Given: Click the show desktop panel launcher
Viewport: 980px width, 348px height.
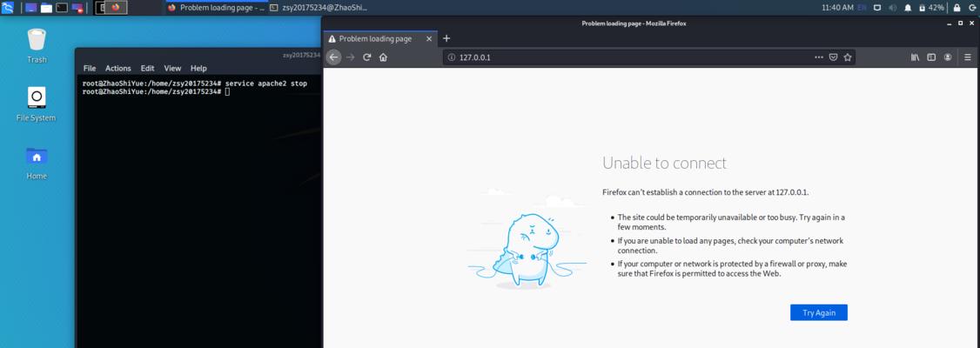Looking at the screenshot, I should 30,8.
